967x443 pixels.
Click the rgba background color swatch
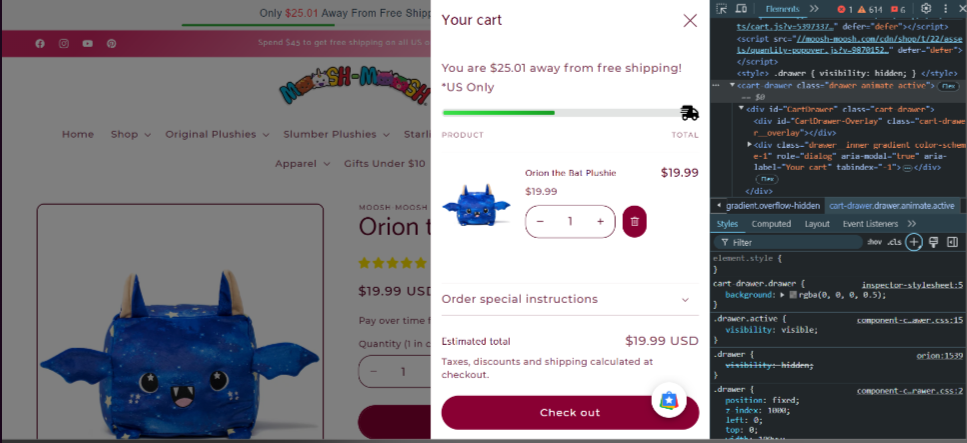793,295
